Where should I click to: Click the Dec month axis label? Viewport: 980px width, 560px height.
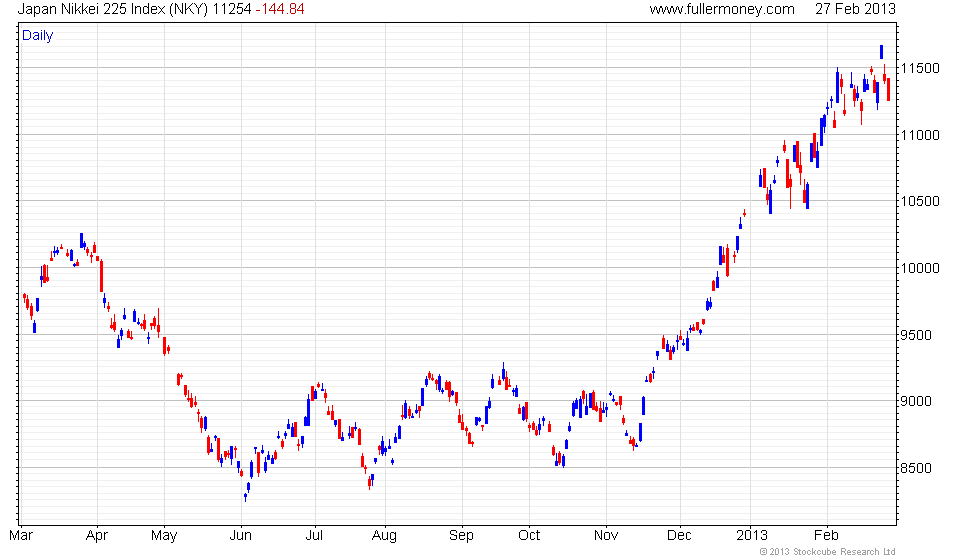pyautogui.click(x=679, y=536)
